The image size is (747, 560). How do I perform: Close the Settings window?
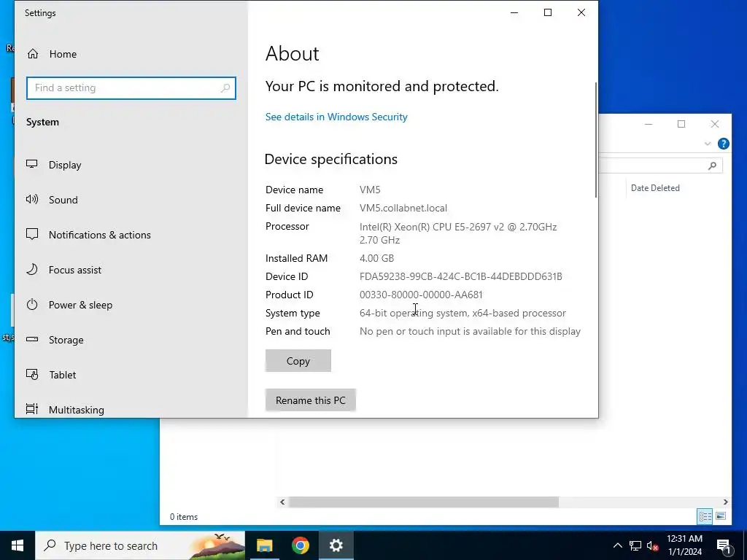pyautogui.click(x=581, y=13)
